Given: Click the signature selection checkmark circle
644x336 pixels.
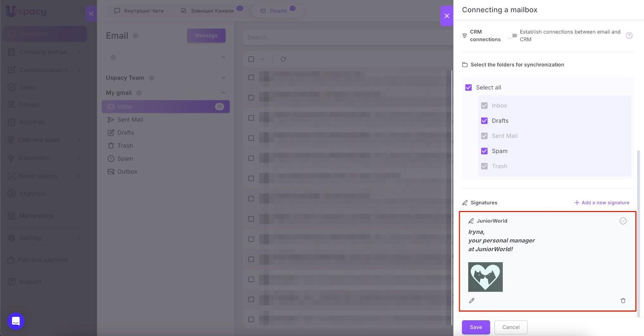Looking at the screenshot, I should [x=623, y=221].
